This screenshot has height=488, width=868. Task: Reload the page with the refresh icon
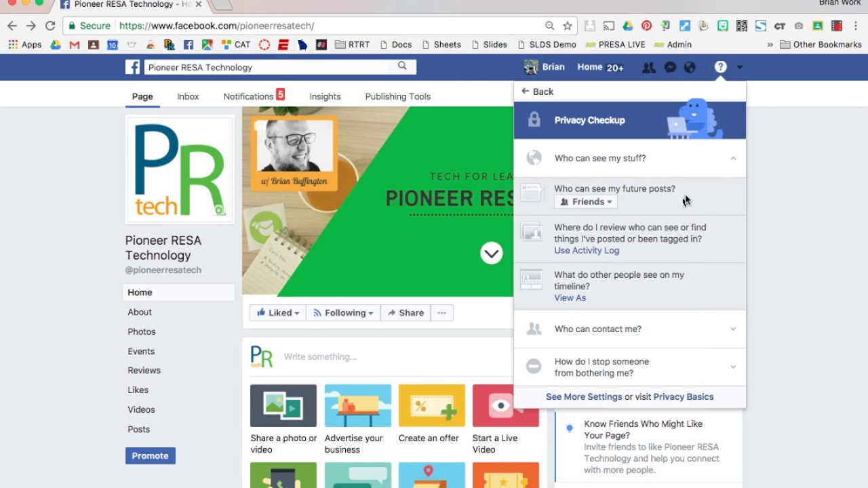click(50, 26)
